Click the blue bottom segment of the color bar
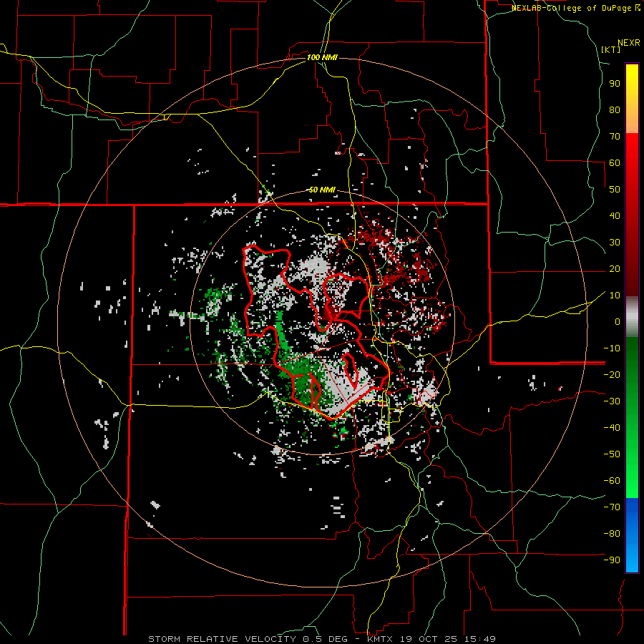Viewport: 644px width, 644px height. point(632,535)
